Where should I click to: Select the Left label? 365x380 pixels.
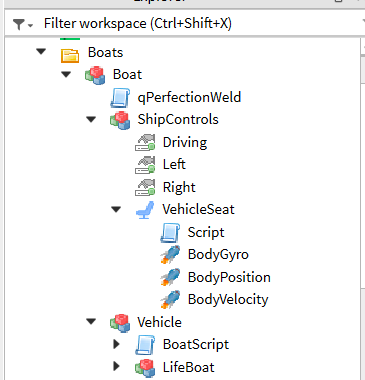(x=174, y=164)
